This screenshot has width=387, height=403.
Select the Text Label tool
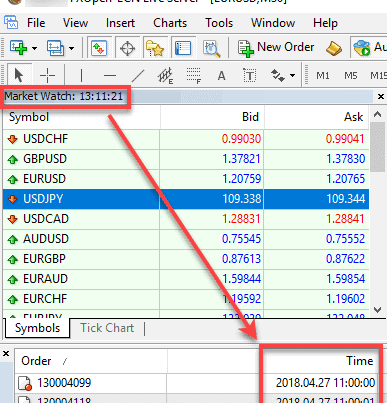coord(250,75)
